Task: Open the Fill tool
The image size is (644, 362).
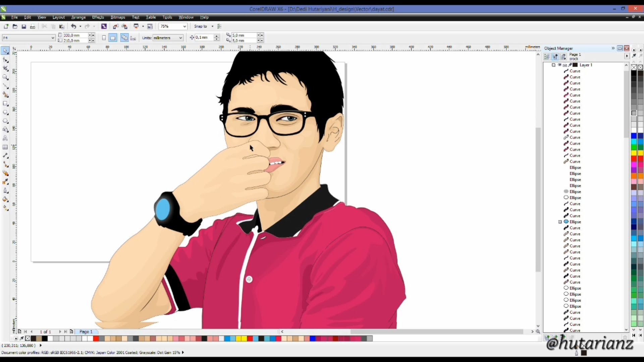Action: (5, 199)
